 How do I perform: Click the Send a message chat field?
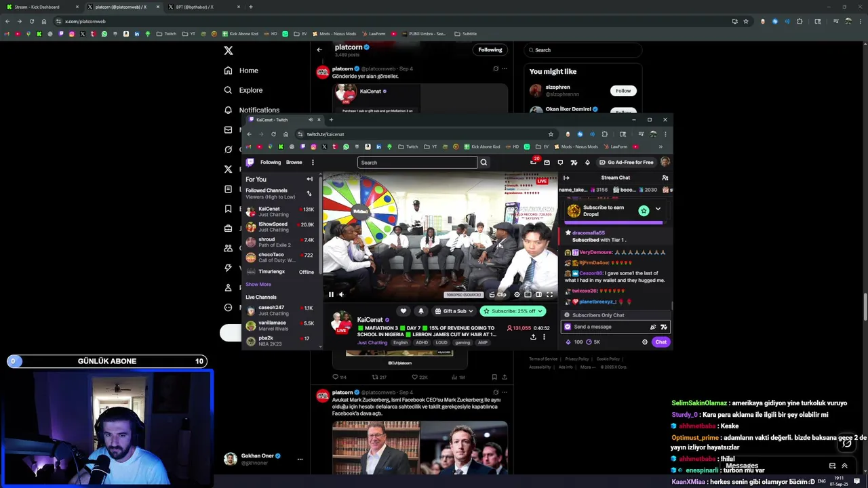(x=606, y=327)
